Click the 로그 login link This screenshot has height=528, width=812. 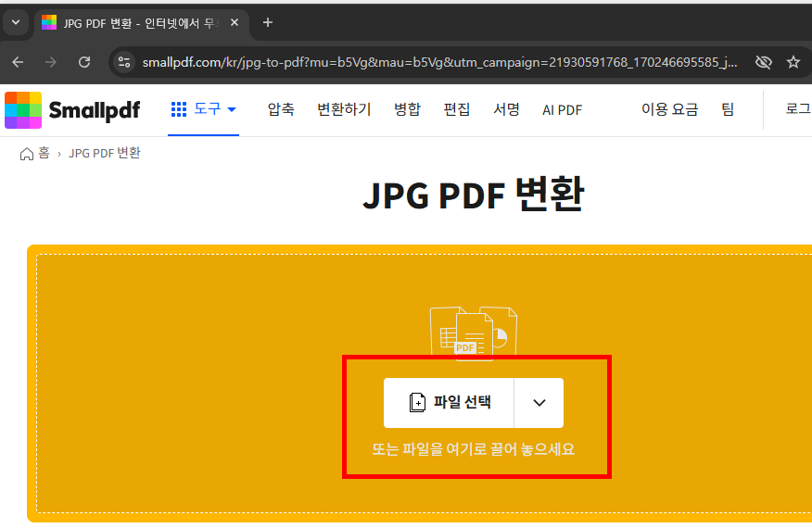tap(798, 109)
